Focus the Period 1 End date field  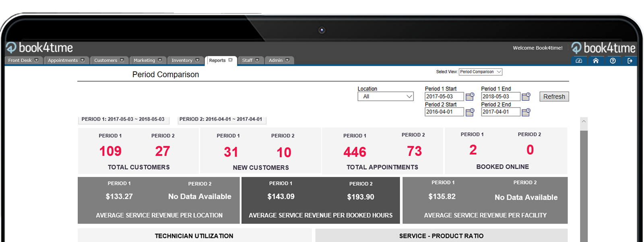tap(501, 97)
